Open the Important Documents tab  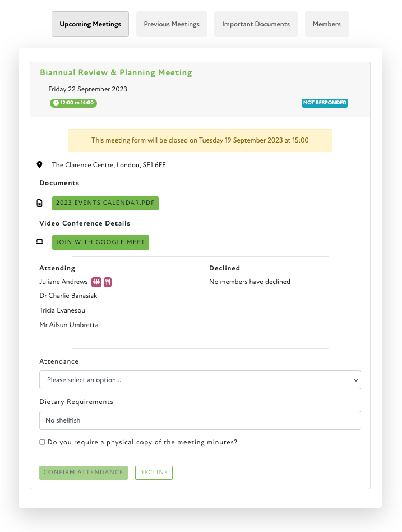coord(256,24)
